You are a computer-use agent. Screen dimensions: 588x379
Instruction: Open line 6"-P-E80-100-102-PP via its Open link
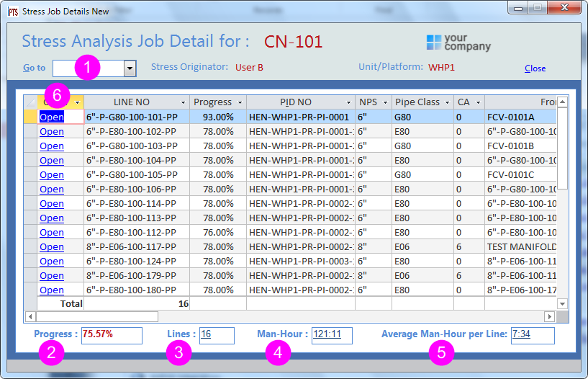[52, 132]
